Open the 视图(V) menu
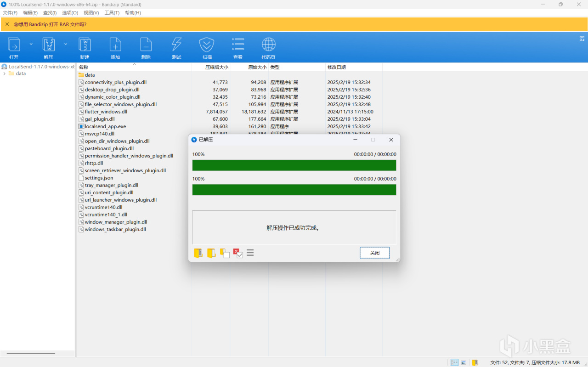The height and width of the screenshot is (367, 588). 91,13
